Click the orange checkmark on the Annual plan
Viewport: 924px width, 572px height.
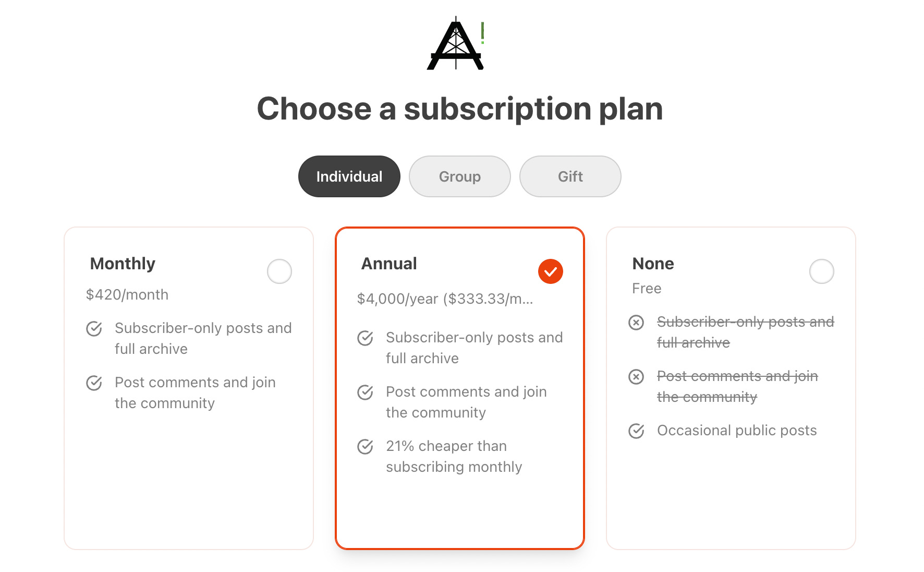[551, 271]
